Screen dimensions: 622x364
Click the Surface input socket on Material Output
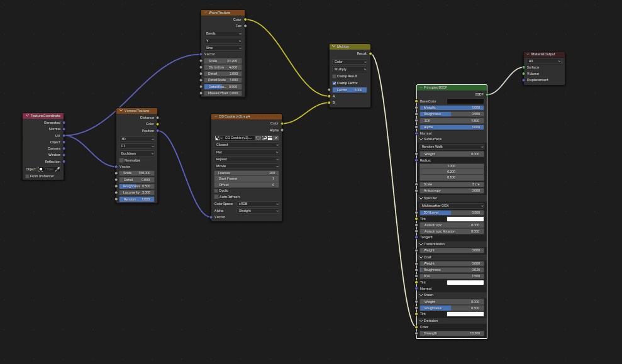523,67
